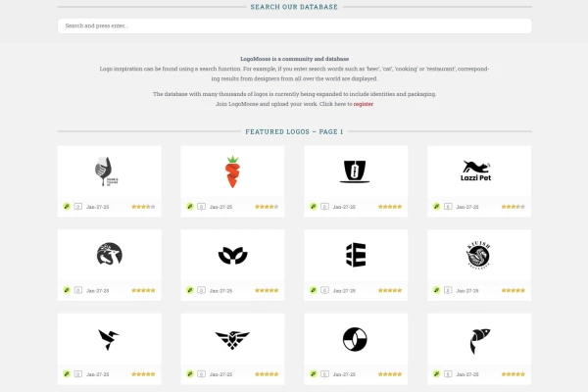Open the top hat razor logo thumbnail
Viewport: 588px width, 392px height.
[x=355, y=171]
